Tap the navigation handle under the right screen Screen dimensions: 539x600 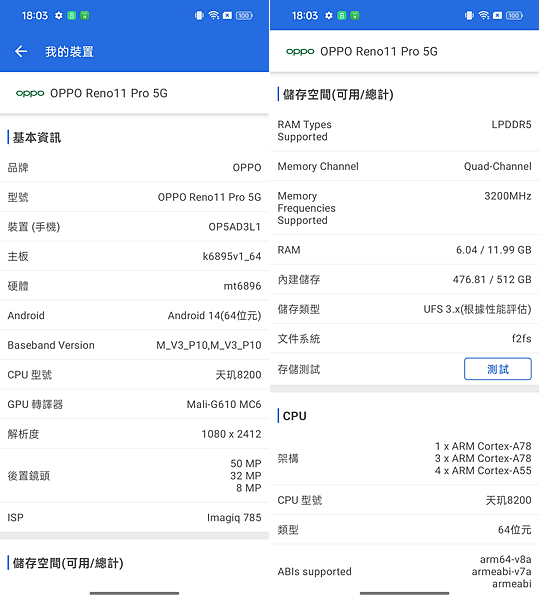pos(404,593)
